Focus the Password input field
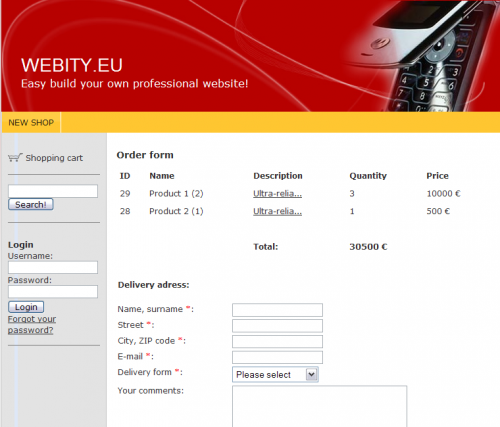The width and height of the screenshot is (500, 427). [53, 291]
